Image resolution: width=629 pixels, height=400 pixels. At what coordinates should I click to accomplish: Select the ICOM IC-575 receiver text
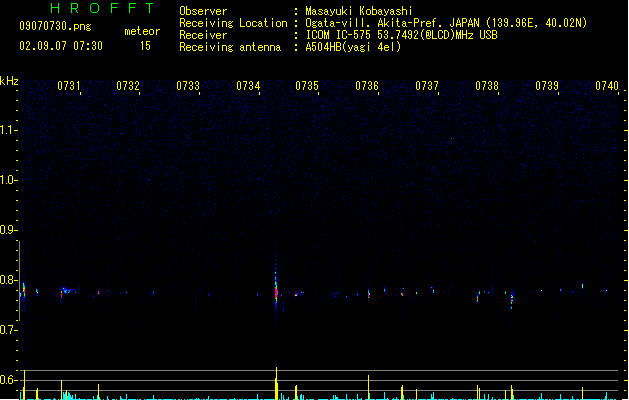[x=401, y=35]
